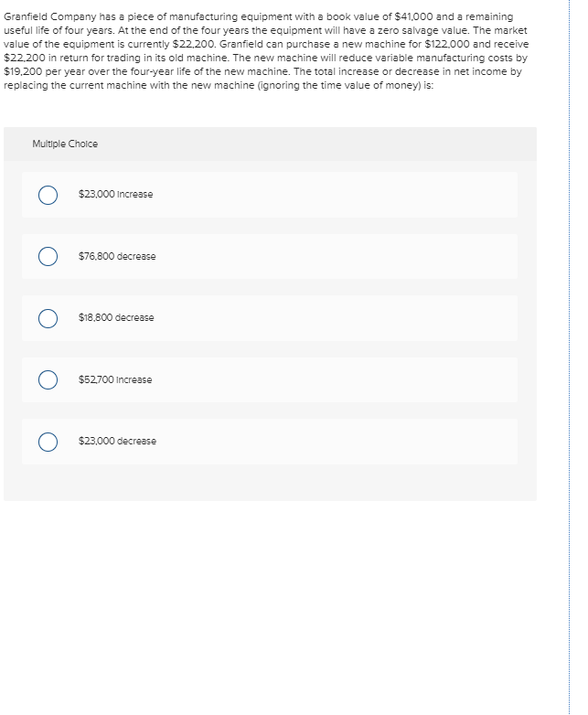
Task: Click the Multiple Choice heading
Action: click(x=65, y=144)
